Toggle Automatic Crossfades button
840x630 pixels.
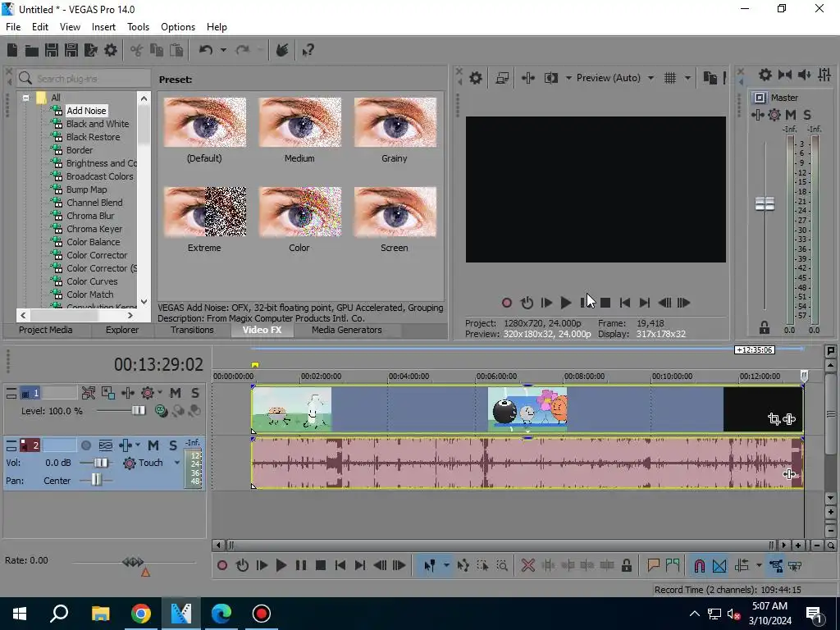[x=719, y=565]
